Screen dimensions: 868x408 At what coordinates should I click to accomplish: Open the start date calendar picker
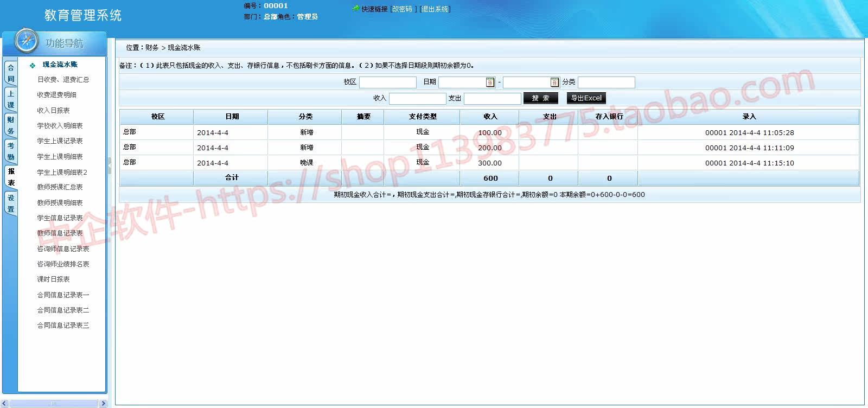point(490,82)
